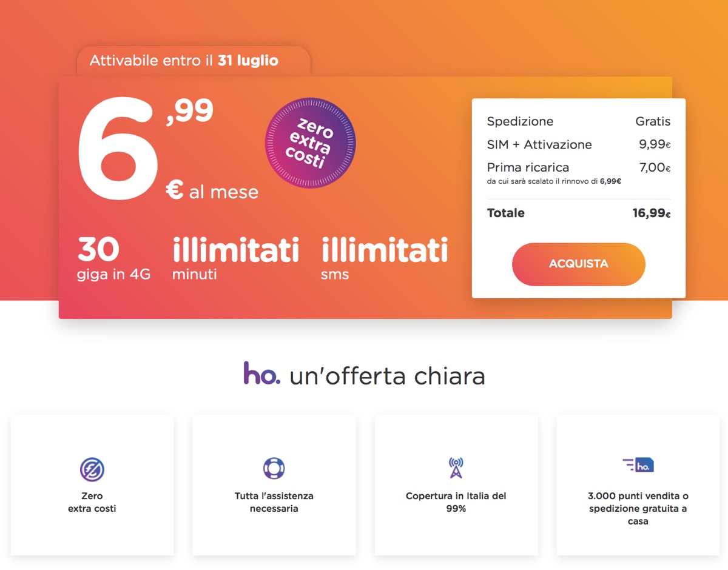The height and width of the screenshot is (570, 728).
Task: Open the Tutta l'assistenza necessaria card
Action: click(x=274, y=485)
